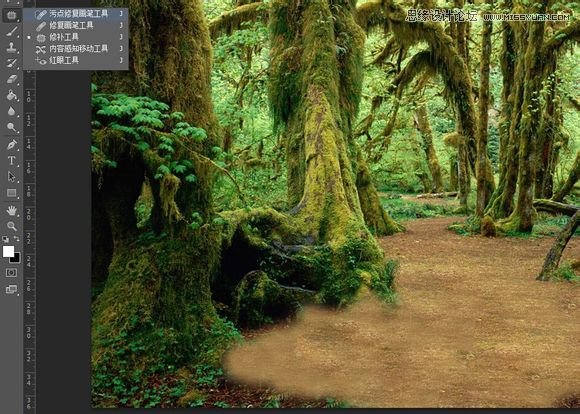Select the History Brush tool

(x=11, y=63)
